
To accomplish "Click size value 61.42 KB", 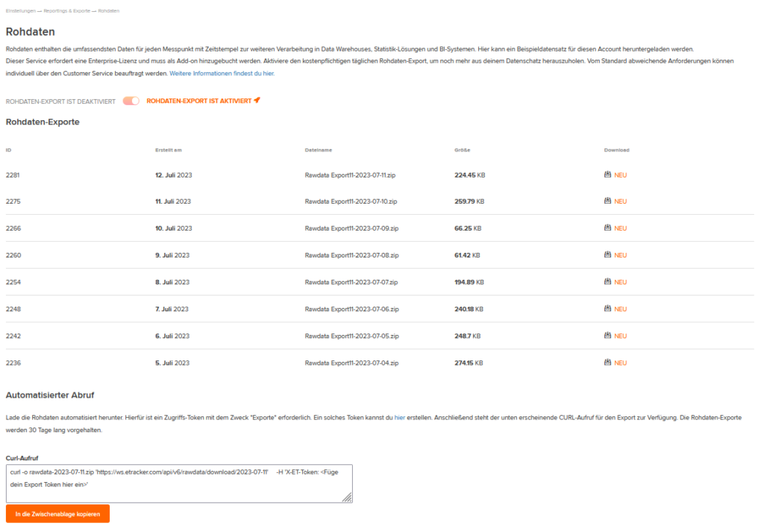I will (467, 255).
